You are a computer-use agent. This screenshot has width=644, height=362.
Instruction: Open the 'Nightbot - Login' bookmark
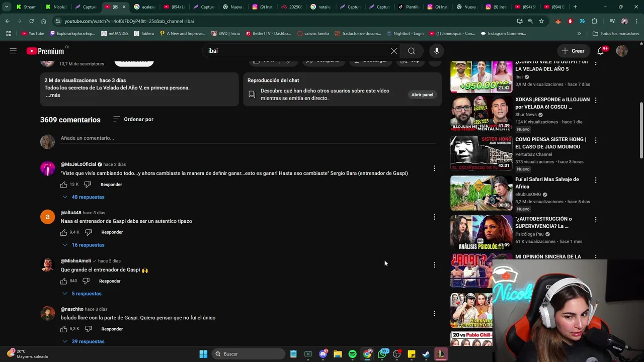pyautogui.click(x=405, y=34)
